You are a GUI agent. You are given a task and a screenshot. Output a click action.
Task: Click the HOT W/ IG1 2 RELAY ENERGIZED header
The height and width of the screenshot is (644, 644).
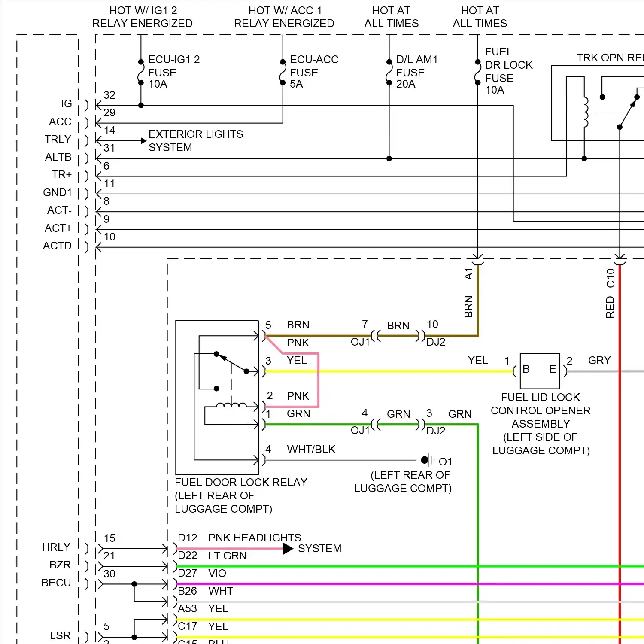click(143, 17)
